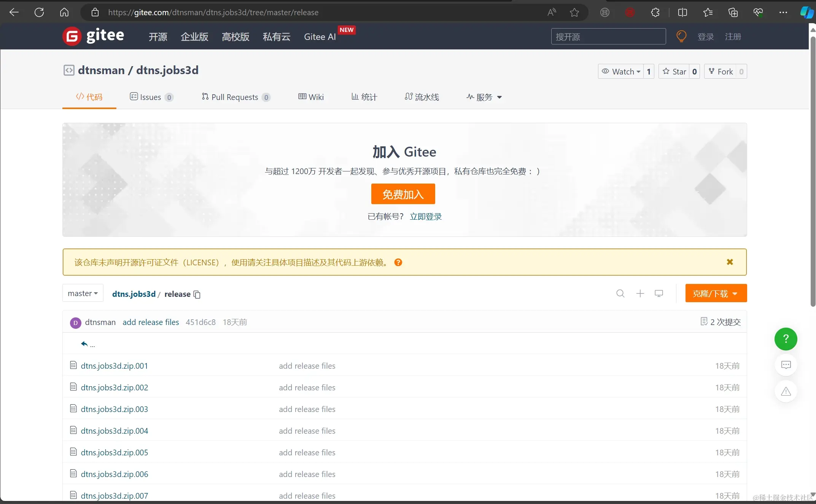Image resolution: width=816 pixels, height=504 pixels.
Task: Open the Web IDE monitor icon
Action: coord(659,293)
